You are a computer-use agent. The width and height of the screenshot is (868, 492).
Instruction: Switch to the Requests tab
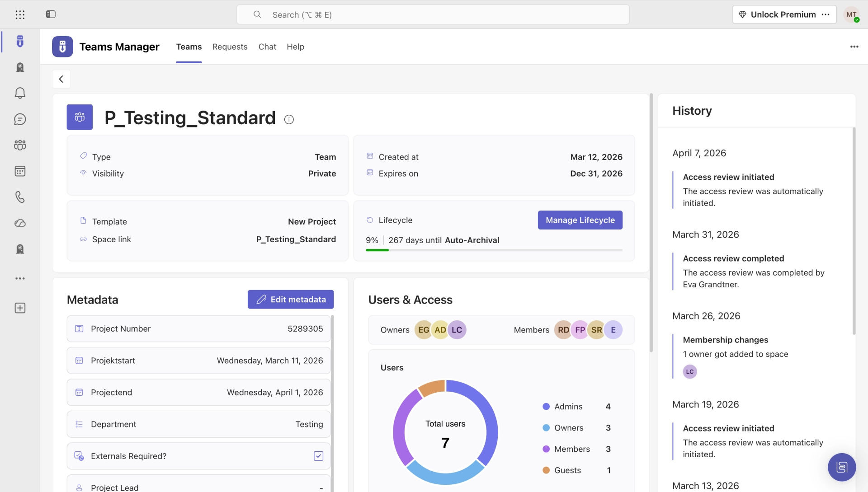click(x=230, y=47)
